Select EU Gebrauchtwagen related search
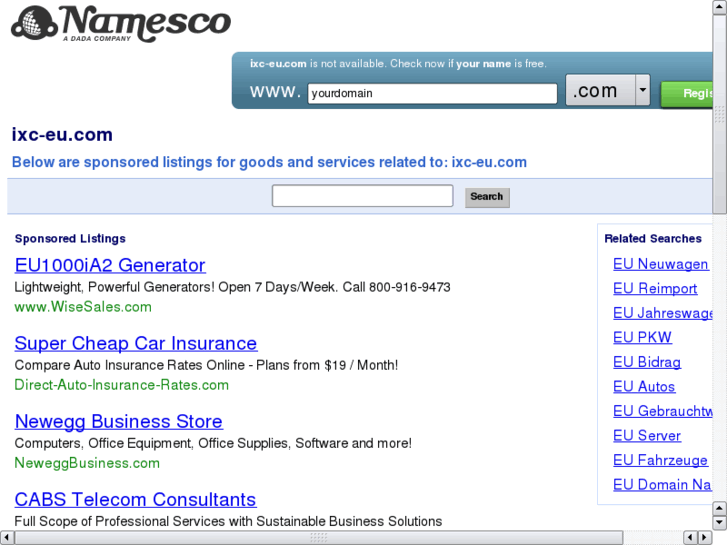 point(663,411)
